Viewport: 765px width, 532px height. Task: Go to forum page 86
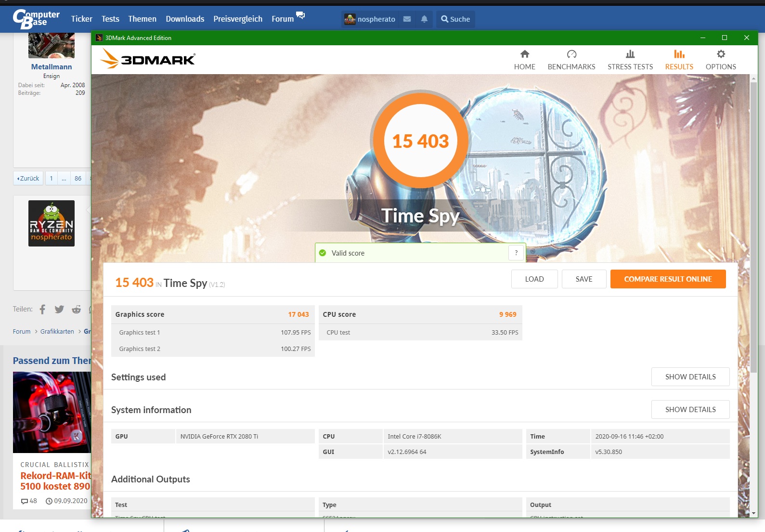point(78,178)
